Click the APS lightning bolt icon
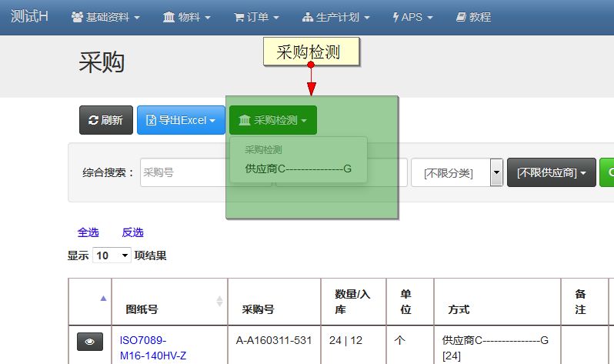This screenshot has height=364, width=614. pos(395,17)
